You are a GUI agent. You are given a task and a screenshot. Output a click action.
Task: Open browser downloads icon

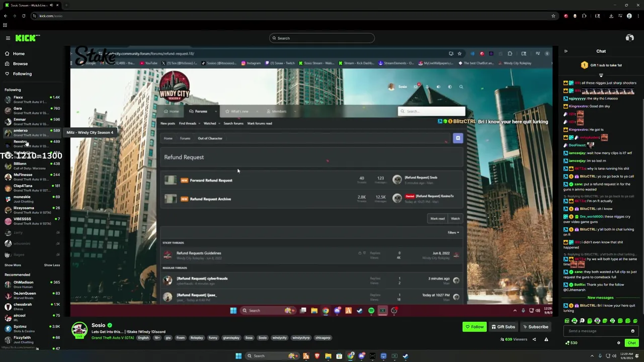pyautogui.click(x=611, y=16)
